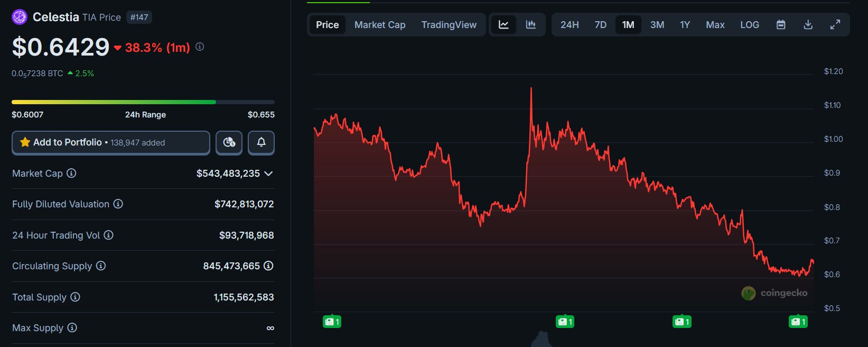Viewport: 868px width, 347px height.
Task: Toggle LOG scale on chart
Action: click(x=750, y=25)
